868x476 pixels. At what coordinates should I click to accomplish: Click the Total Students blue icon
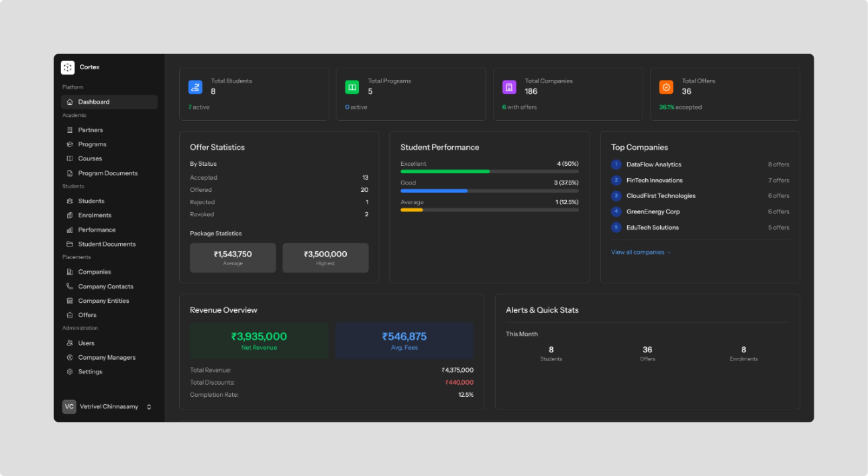(x=195, y=87)
